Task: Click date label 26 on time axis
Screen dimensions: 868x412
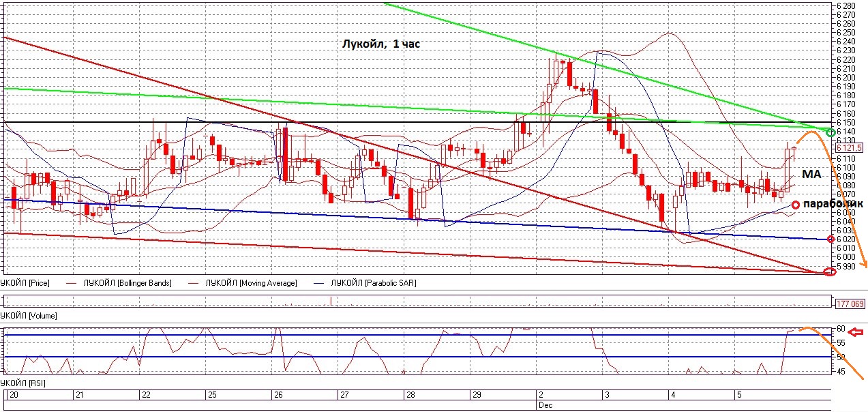Action: pyautogui.click(x=278, y=395)
